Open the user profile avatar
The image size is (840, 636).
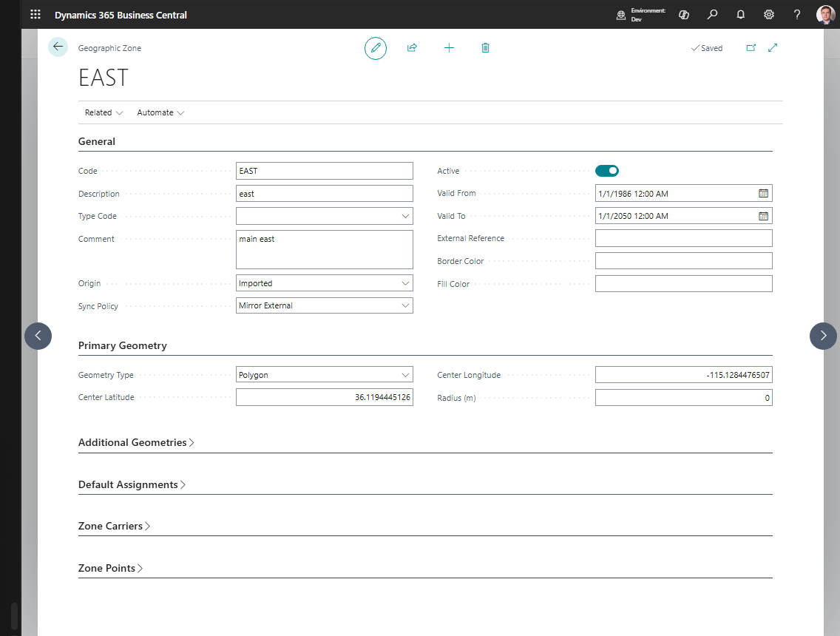[x=825, y=15]
